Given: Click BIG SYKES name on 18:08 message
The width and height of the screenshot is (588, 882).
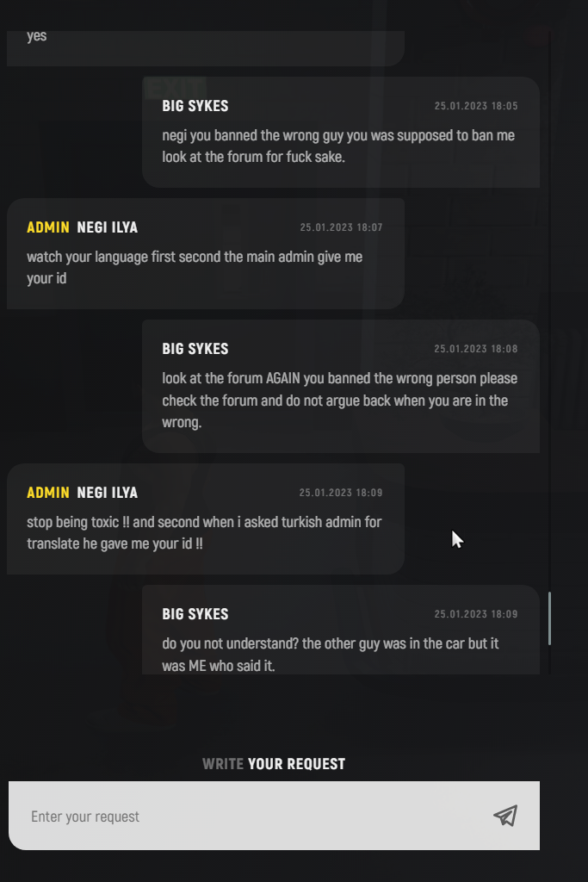Looking at the screenshot, I should coord(195,349).
